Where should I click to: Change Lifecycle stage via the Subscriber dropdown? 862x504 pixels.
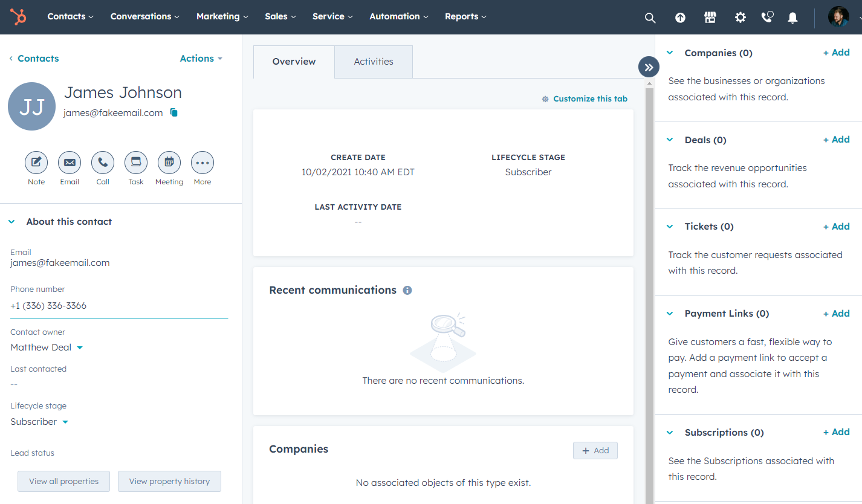click(x=39, y=421)
